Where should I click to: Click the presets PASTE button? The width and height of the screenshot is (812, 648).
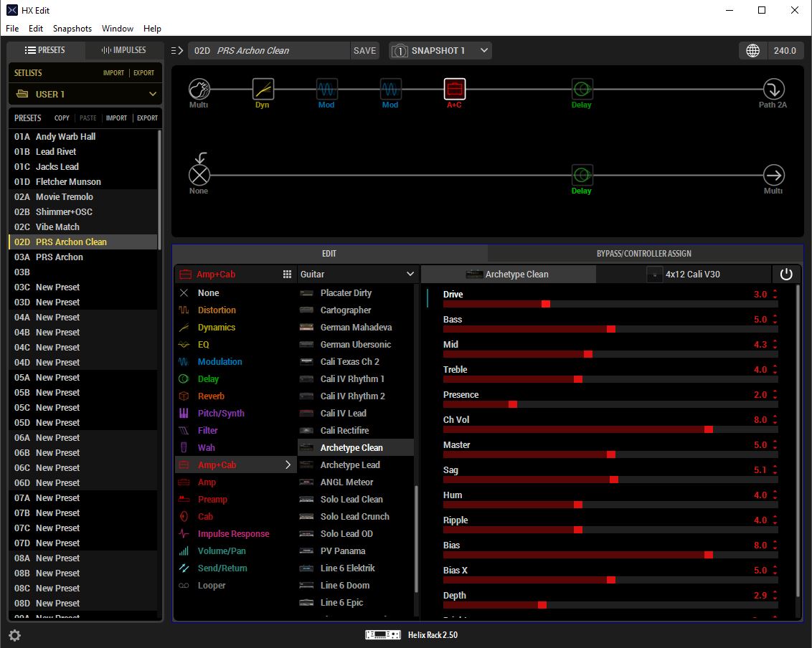(x=88, y=118)
